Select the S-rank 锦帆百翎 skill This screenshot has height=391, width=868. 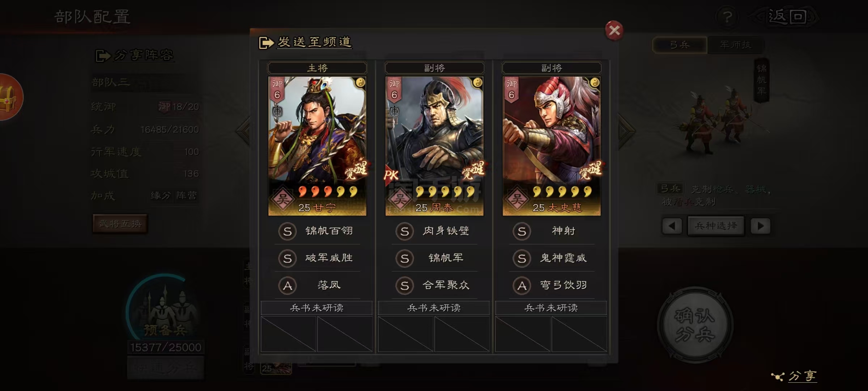316,231
